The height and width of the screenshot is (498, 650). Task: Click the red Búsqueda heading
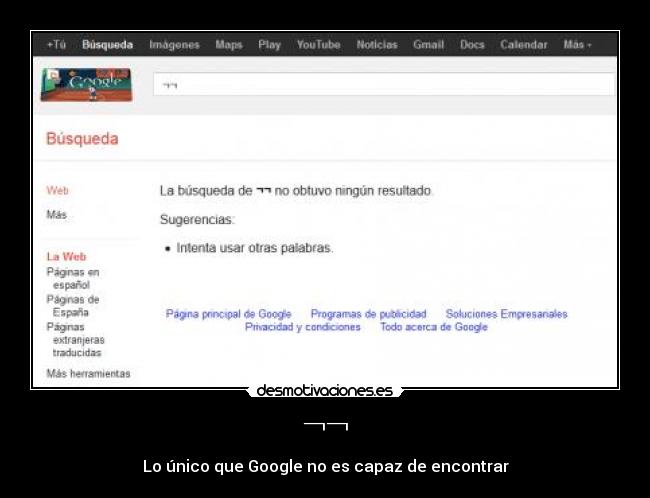point(82,138)
